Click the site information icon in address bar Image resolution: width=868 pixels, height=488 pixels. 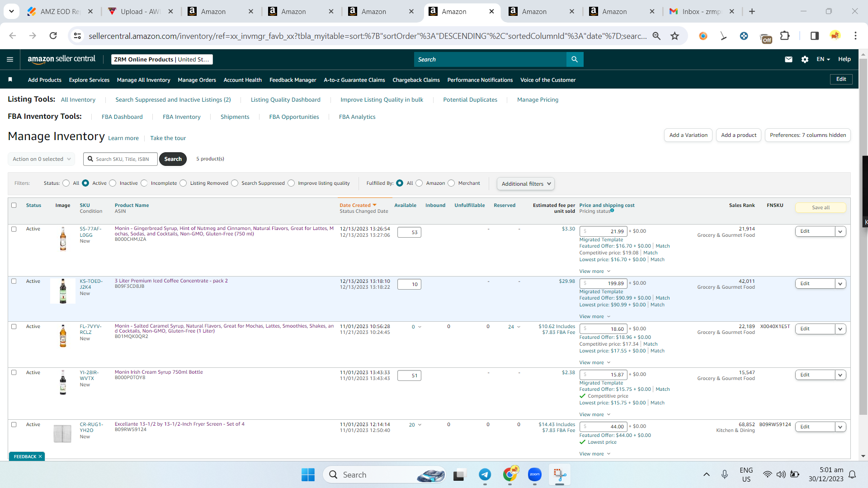(x=77, y=36)
